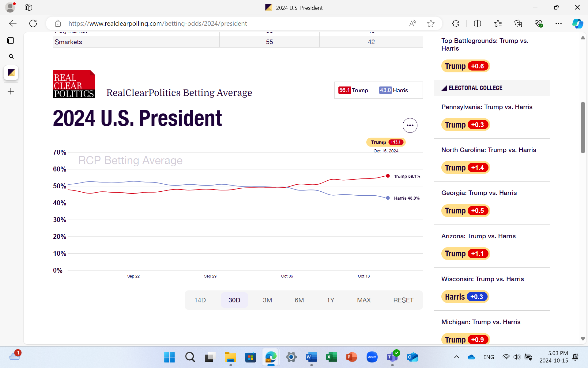The image size is (588, 368).
Task: Add page to favorites with star icon
Action: [431, 24]
